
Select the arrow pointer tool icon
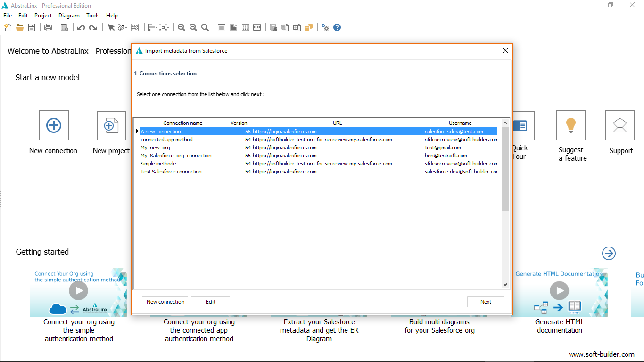click(111, 27)
